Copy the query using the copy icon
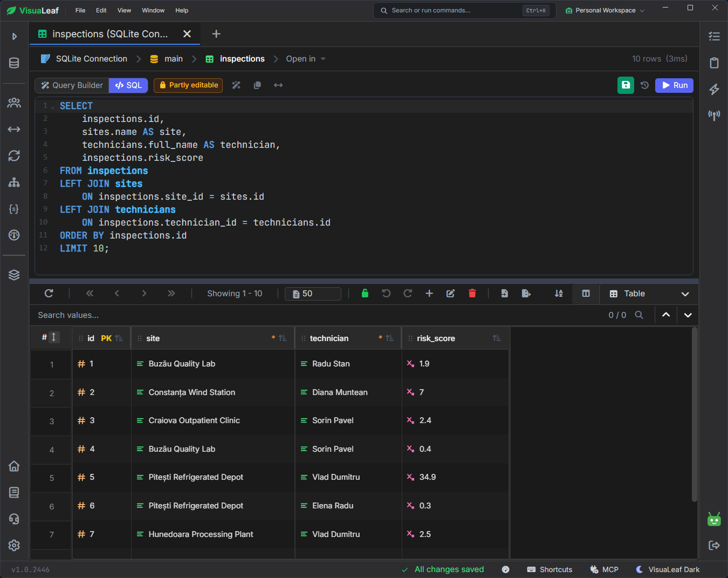 257,85
